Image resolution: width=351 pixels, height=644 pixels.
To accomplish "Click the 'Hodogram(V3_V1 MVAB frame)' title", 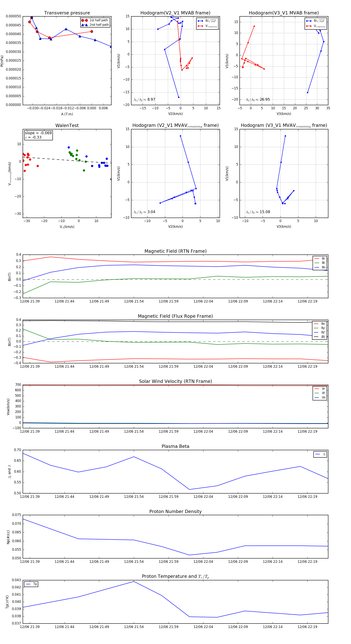I will click(284, 13).
